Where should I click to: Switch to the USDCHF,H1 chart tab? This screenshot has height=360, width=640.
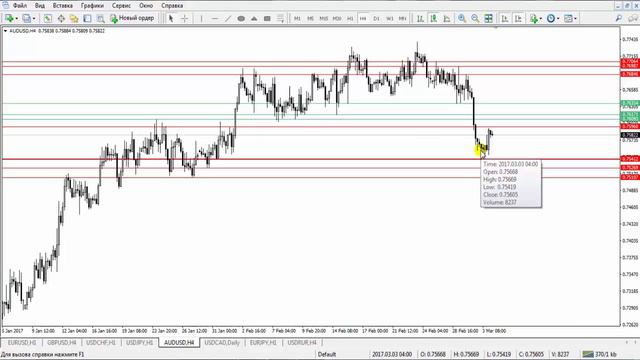pyautogui.click(x=101, y=342)
